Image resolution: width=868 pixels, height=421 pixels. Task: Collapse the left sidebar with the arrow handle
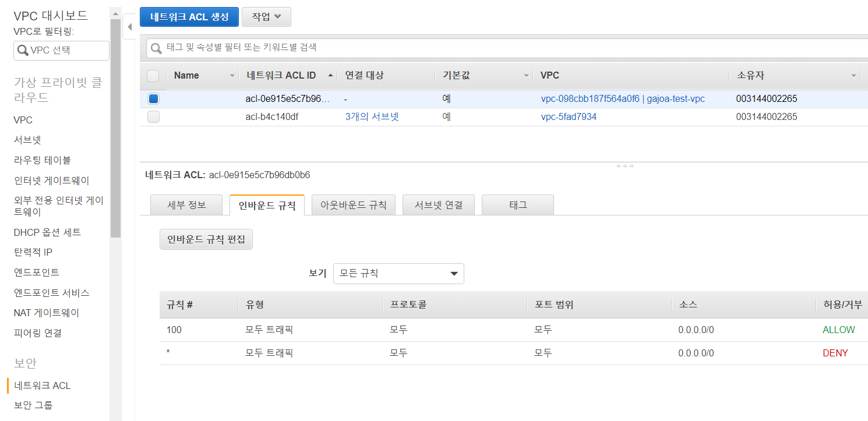(129, 27)
